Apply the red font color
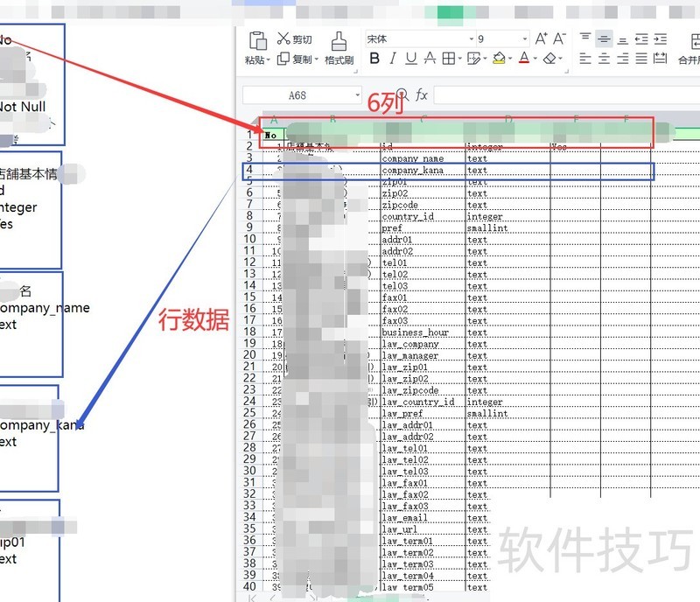Image resolution: width=700 pixels, height=602 pixels. [523, 59]
